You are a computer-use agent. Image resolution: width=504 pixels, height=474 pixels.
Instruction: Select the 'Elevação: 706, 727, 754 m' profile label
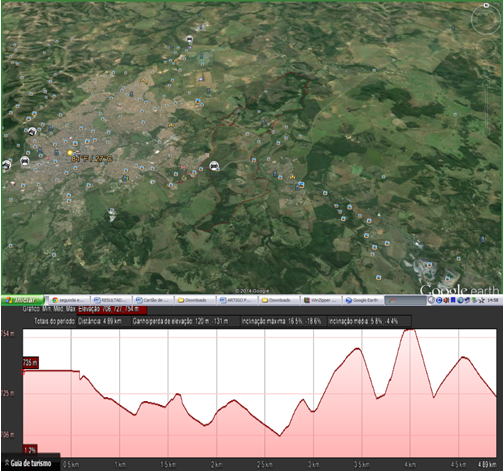point(112,310)
